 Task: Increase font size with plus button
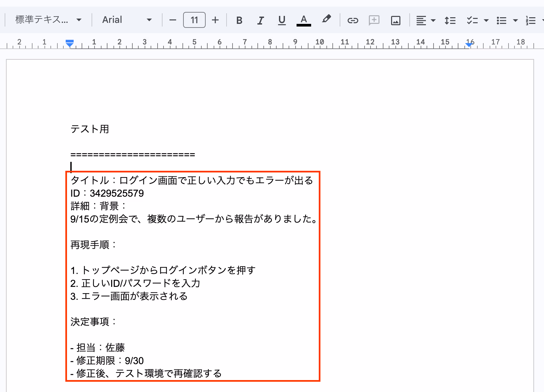coord(215,20)
